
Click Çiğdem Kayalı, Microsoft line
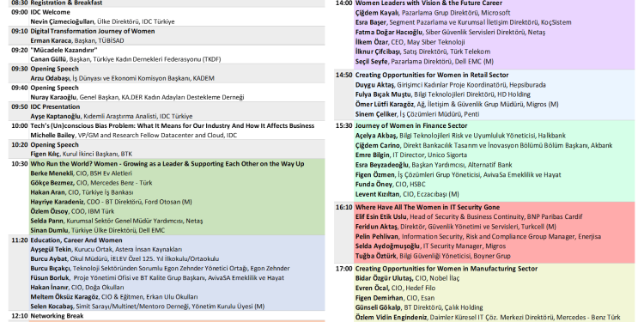point(433,13)
